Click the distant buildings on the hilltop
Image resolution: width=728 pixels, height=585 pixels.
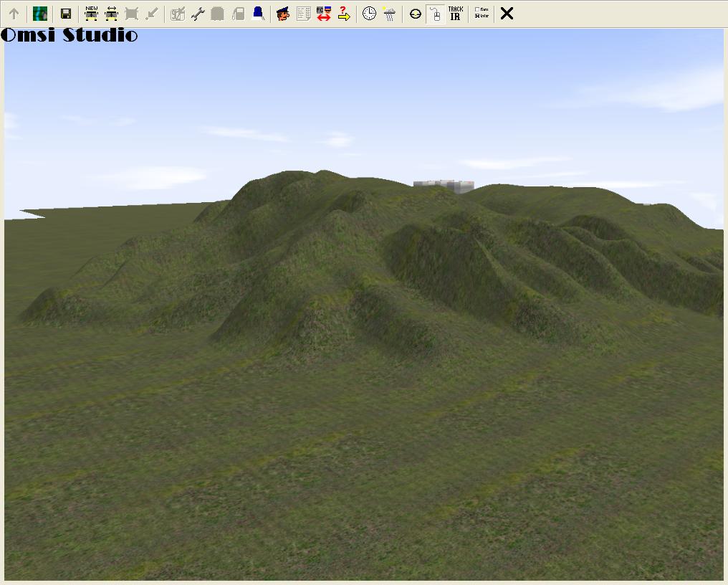tap(444, 186)
